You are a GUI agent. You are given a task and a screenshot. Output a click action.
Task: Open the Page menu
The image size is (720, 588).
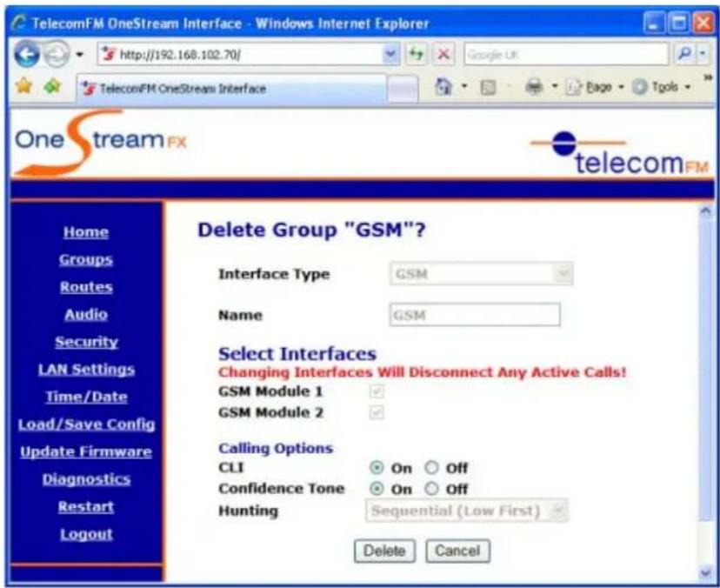tap(595, 87)
